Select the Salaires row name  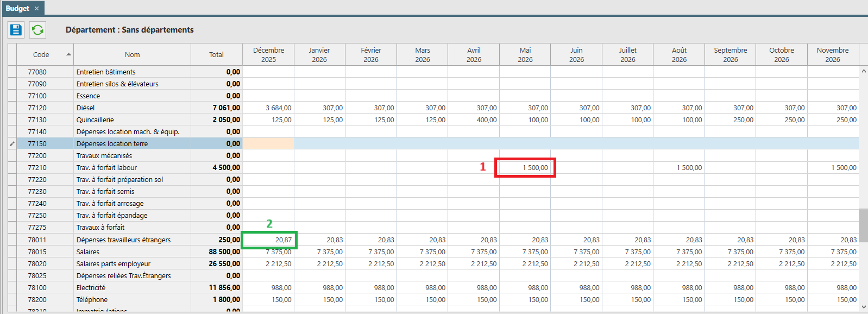point(88,252)
